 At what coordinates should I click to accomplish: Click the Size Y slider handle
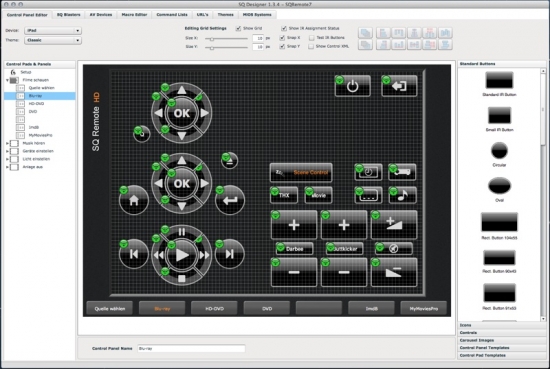[212, 47]
